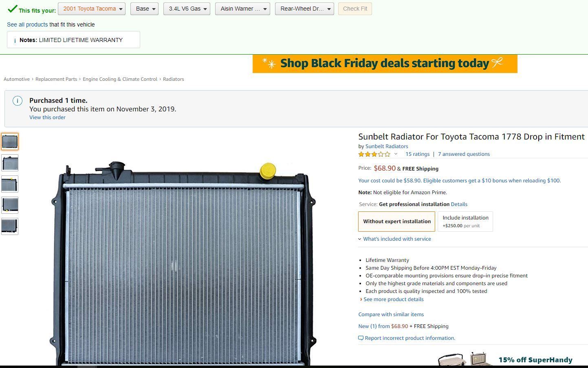Click the report incorrect info speech icon
The image size is (588, 368).
pos(361,338)
